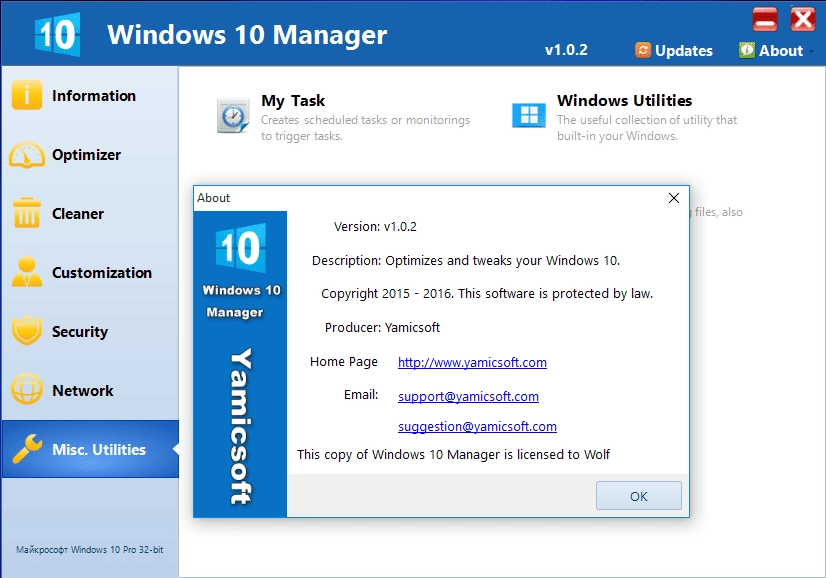Click the 'Version: v1.0.2' line in dialog
The height and width of the screenshot is (578, 826).
click(x=375, y=227)
